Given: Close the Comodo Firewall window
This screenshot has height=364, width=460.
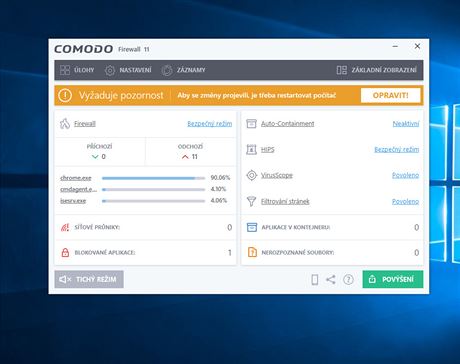Looking at the screenshot, I should (x=417, y=46).
